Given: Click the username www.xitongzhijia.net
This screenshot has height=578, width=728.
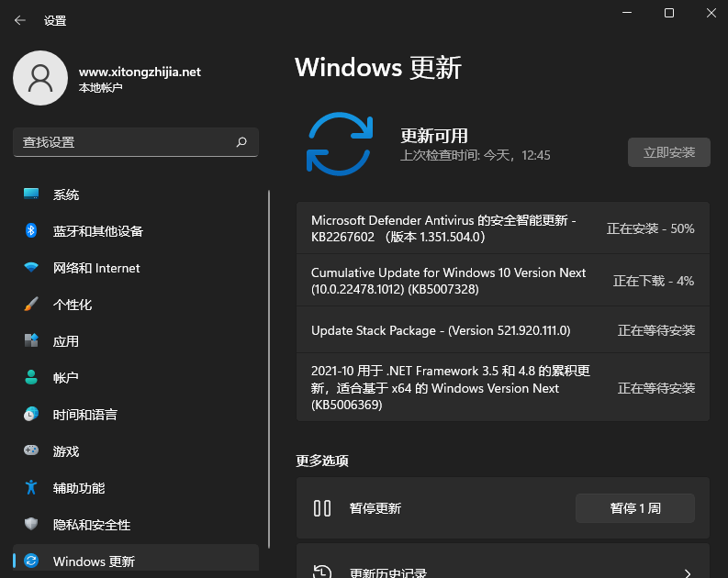Looking at the screenshot, I should coord(140,72).
